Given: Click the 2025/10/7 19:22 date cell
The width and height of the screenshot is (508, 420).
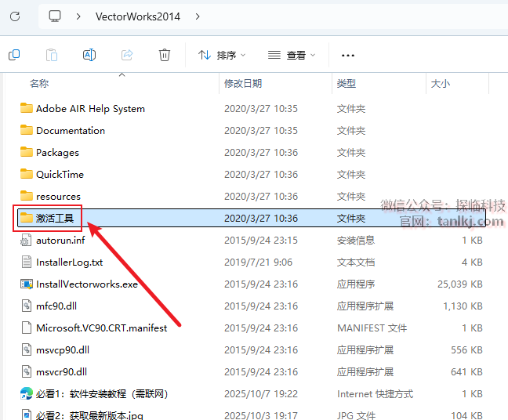Looking at the screenshot, I should (261, 394).
